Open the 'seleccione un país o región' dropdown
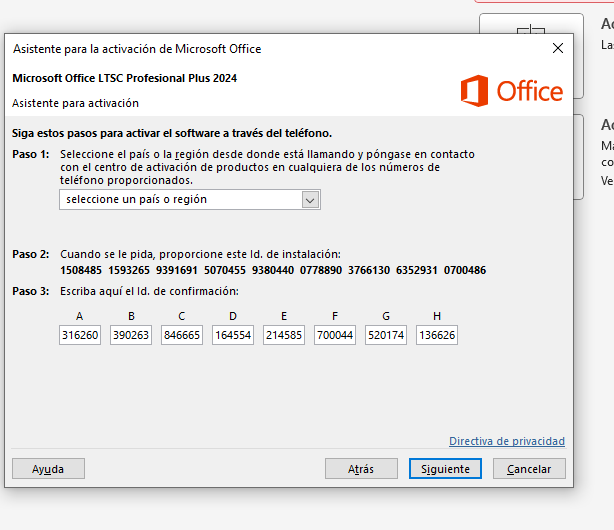Screen dimensions: 614x530 (190, 200)
